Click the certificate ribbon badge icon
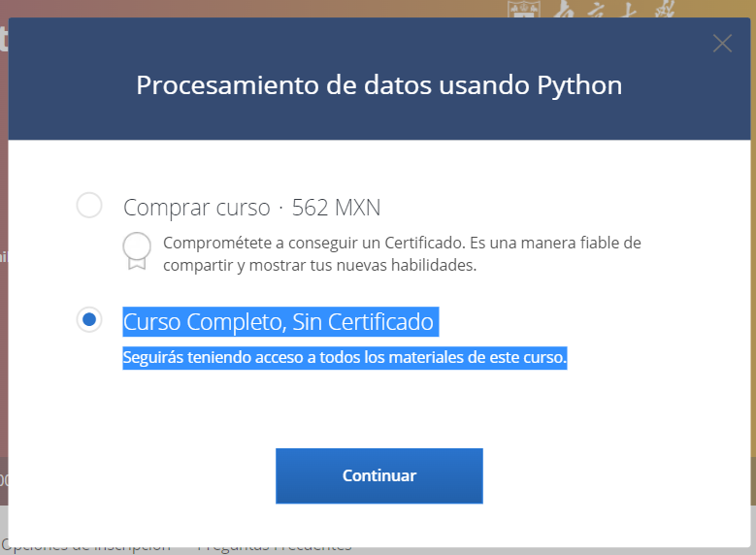The image size is (756, 555). [x=137, y=249]
